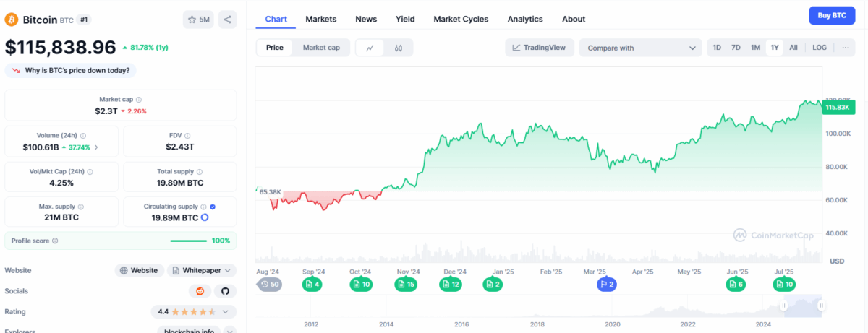Click the $115,838.96 price text

[61, 48]
